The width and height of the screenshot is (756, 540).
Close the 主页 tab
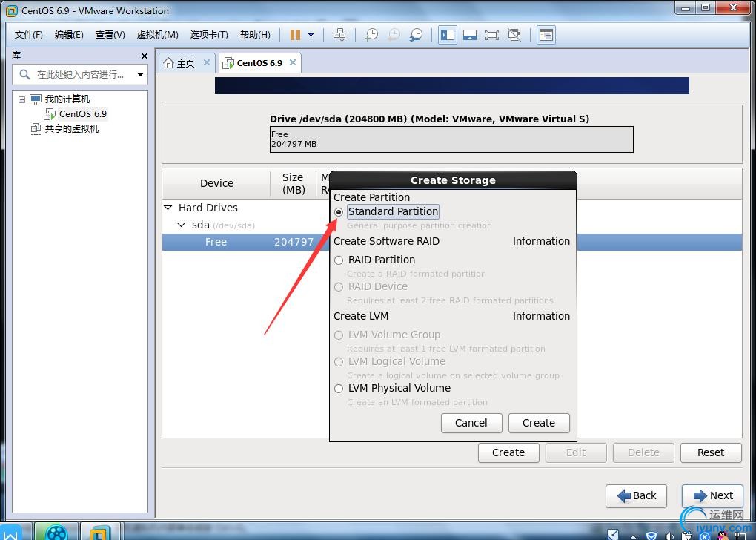tap(206, 62)
